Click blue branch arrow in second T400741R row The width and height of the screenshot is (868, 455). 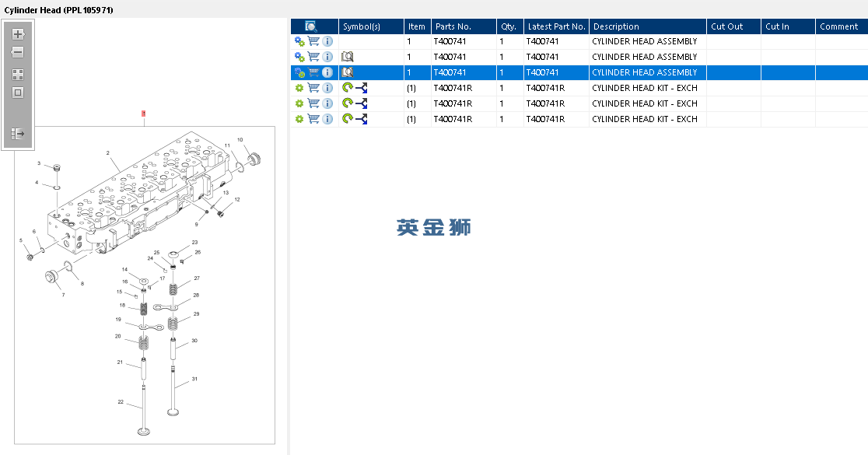[362, 103]
